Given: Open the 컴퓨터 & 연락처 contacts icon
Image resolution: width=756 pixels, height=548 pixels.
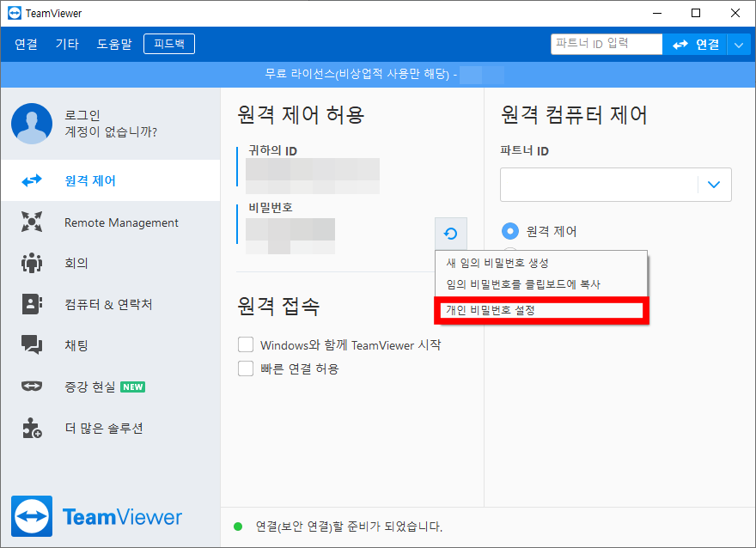Looking at the screenshot, I should 32,304.
